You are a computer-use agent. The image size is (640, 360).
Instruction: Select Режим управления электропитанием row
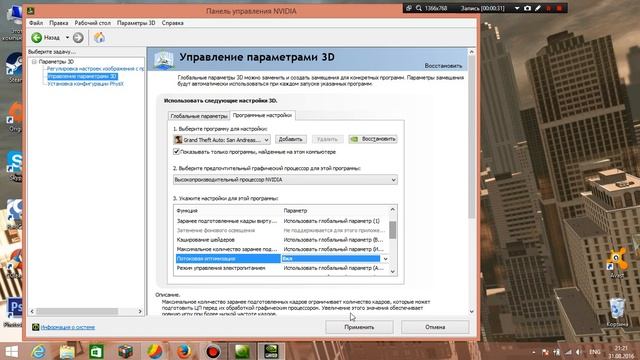pyautogui.click(x=281, y=268)
